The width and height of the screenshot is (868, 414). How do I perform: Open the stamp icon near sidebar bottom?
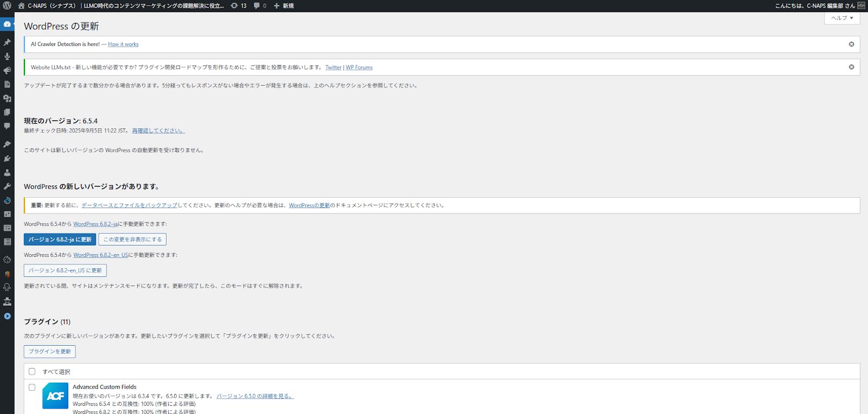click(x=7, y=301)
